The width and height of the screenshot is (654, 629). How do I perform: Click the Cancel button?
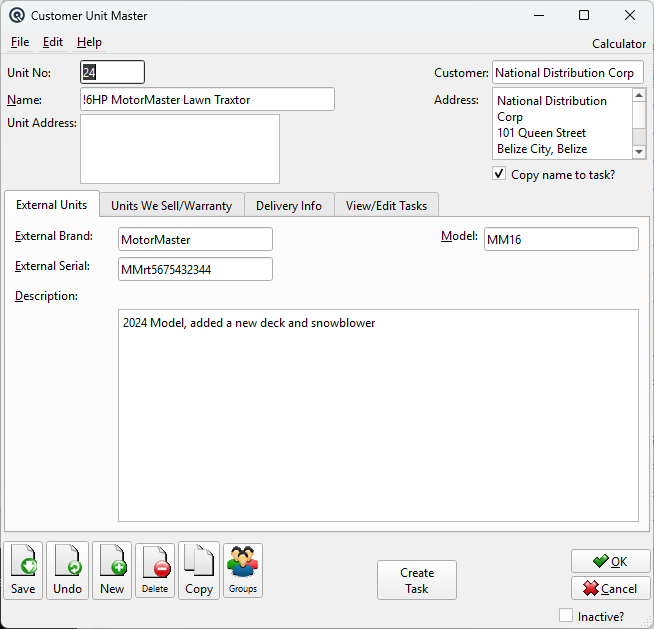coord(610,588)
